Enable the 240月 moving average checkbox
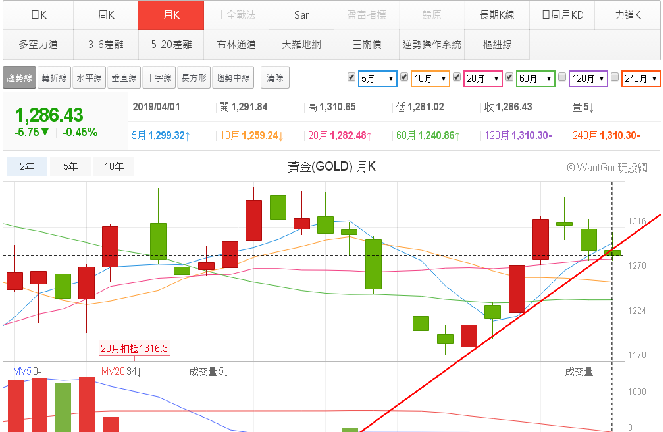663x432 pixels. [615, 77]
